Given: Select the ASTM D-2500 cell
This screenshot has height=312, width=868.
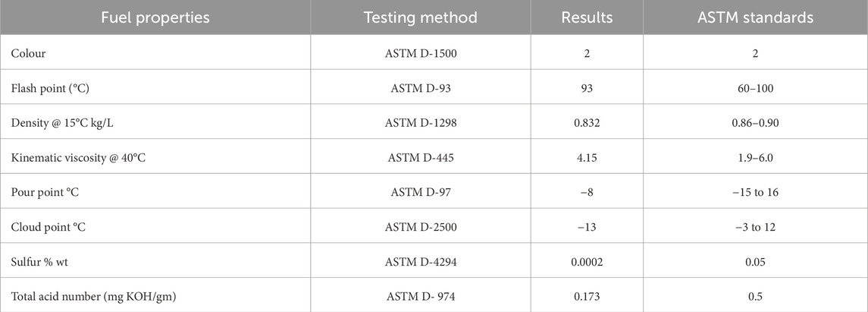Looking at the screenshot, I should 420,226.
